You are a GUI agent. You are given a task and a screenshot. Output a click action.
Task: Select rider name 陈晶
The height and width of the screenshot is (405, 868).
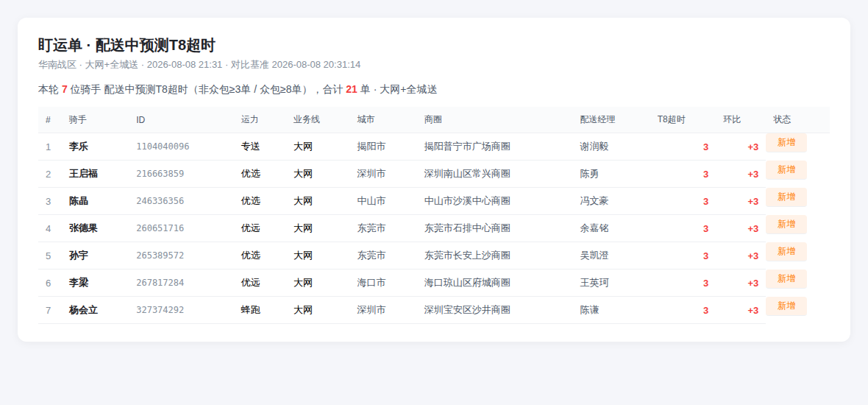tap(78, 201)
